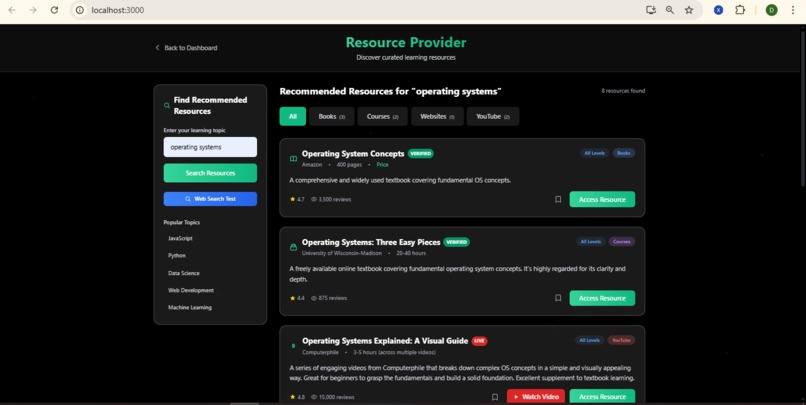Open Operating Systems: Three Easy Pieces title
Screen dimensions: 806x405
pos(371,242)
